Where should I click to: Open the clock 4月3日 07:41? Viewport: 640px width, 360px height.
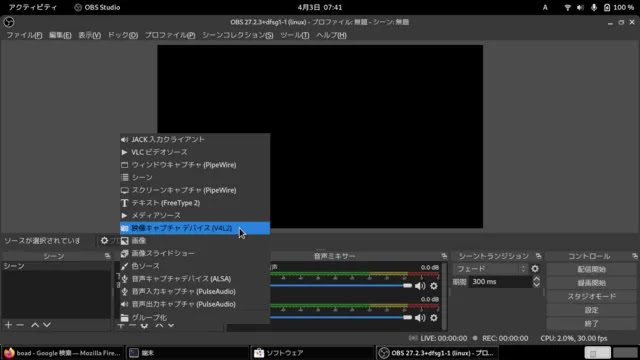tap(320, 7)
